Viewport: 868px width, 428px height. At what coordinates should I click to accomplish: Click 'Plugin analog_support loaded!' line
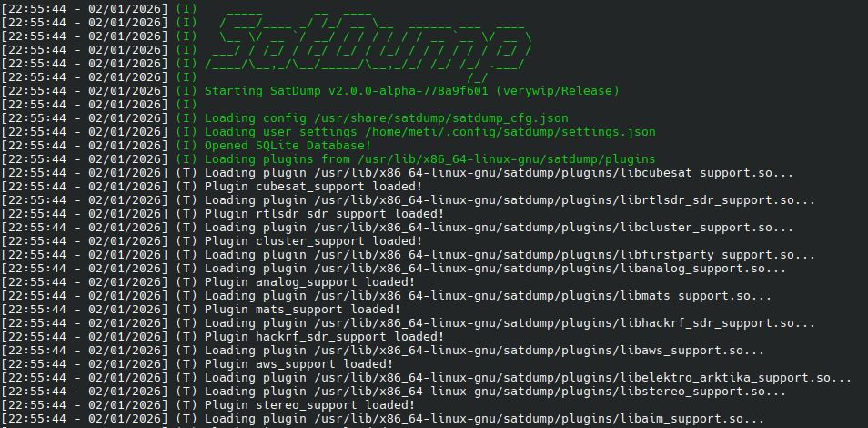click(x=208, y=282)
